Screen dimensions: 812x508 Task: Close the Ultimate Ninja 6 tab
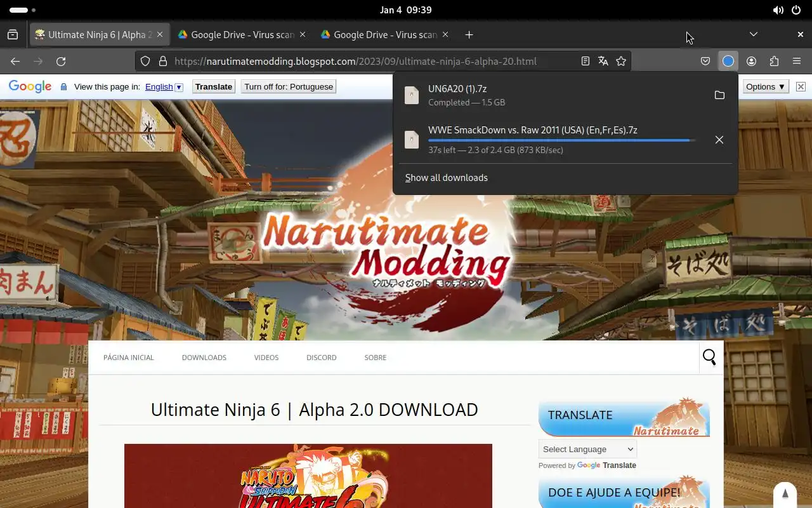(160, 35)
